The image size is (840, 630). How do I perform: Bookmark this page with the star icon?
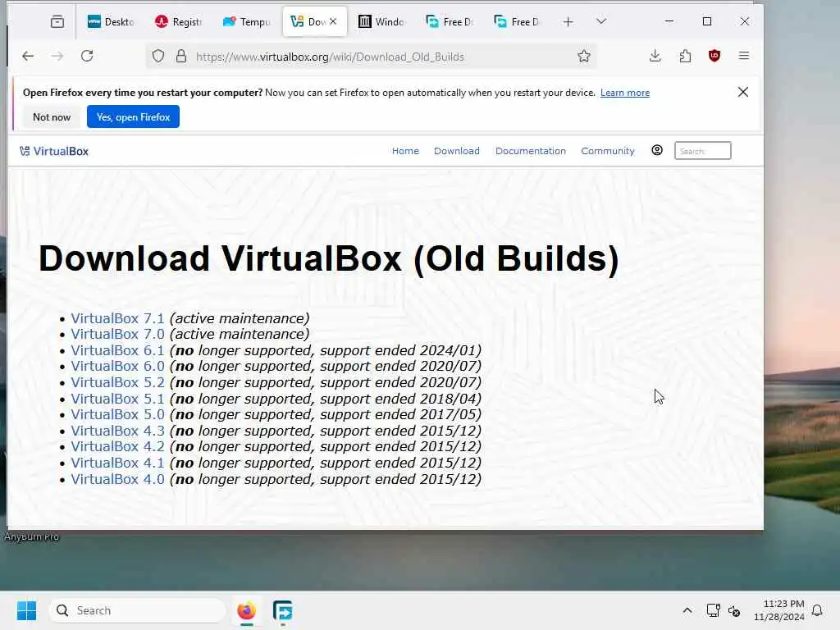[584, 57]
